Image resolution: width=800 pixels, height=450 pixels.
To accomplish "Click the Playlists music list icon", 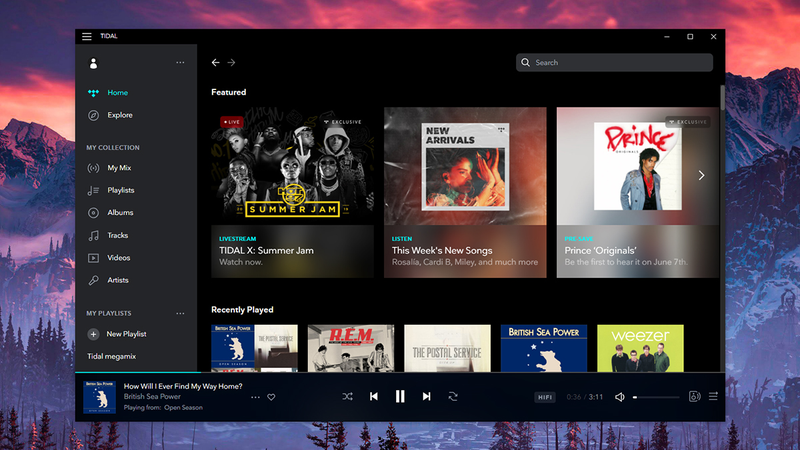I will [93, 190].
